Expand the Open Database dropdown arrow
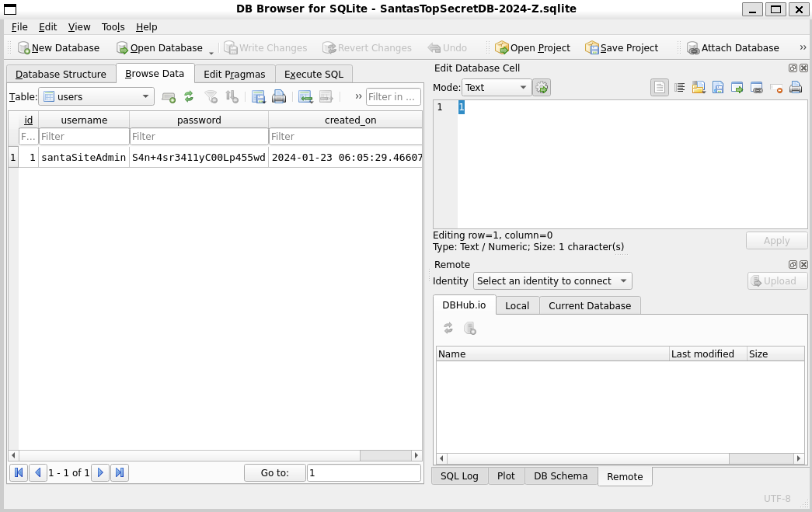The image size is (812, 512). click(x=211, y=51)
